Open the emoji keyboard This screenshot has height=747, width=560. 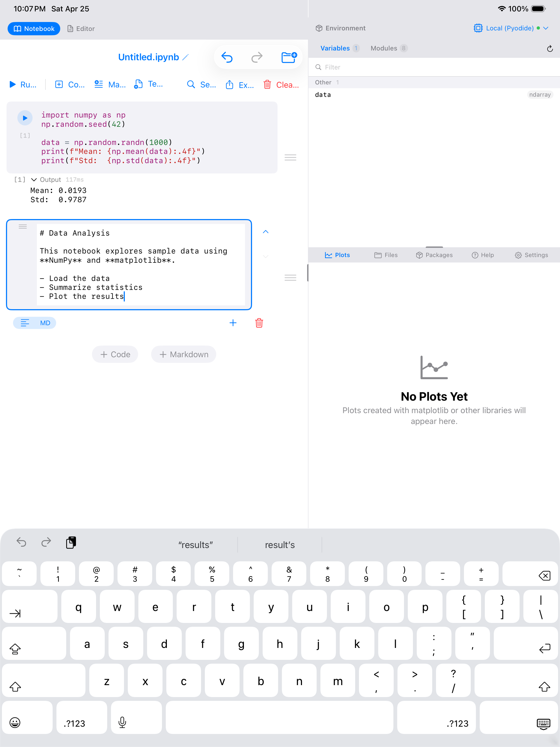pyautogui.click(x=27, y=718)
